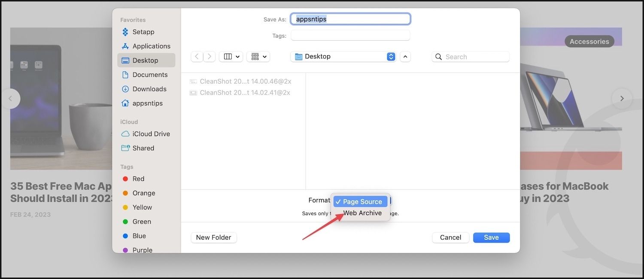Screen dimensions: 644x279
Task: Click the New Folder button
Action: coord(213,237)
